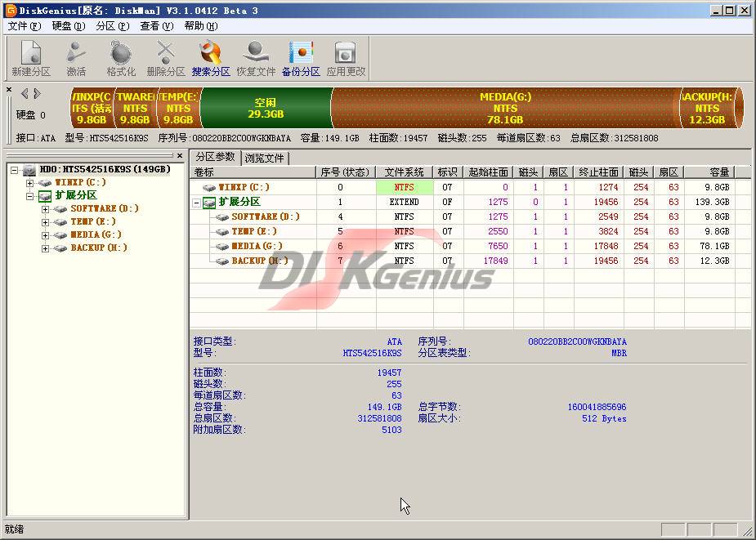Select the BACKUP (H:) label in tree
The height and width of the screenshot is (540, 756).
point(99,248)
